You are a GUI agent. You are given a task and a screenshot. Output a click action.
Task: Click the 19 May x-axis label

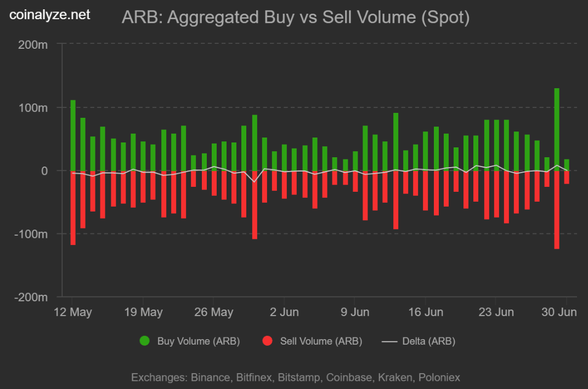coord(143,312)
